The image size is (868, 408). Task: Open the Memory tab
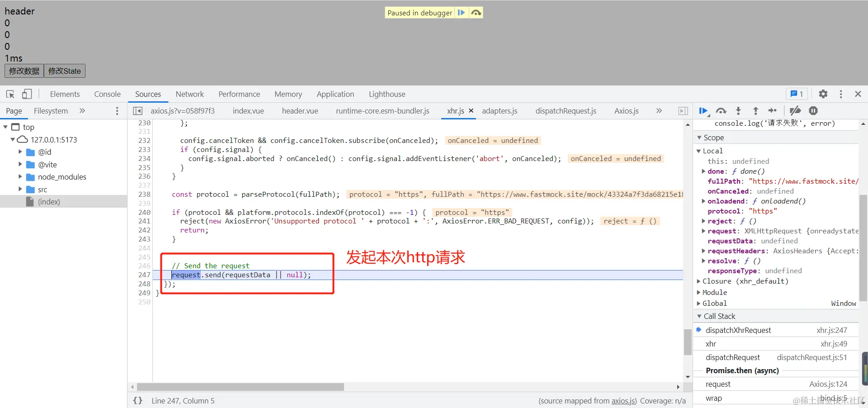pyautogui.click(x=288, y=94)
